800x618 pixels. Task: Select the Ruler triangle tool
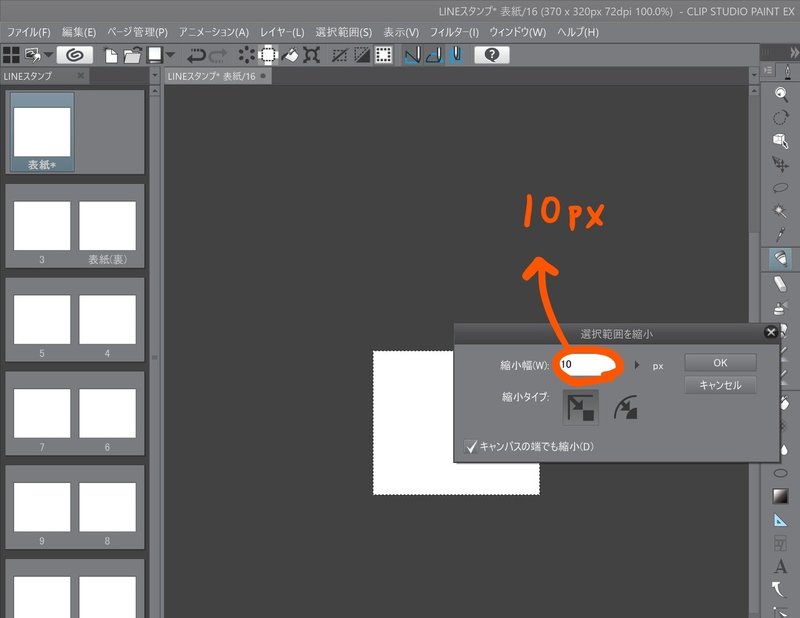[x=780, y=520]
